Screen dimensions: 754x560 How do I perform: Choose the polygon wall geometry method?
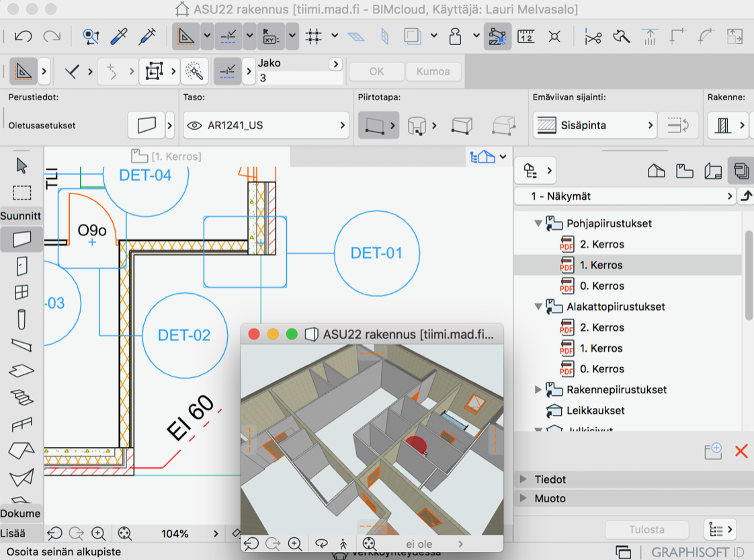(503, 125)
